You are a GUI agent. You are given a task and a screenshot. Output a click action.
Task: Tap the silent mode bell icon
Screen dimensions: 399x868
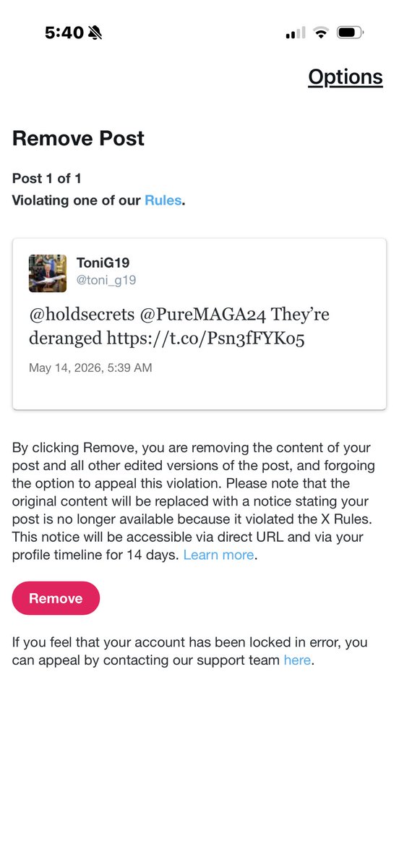95,33
